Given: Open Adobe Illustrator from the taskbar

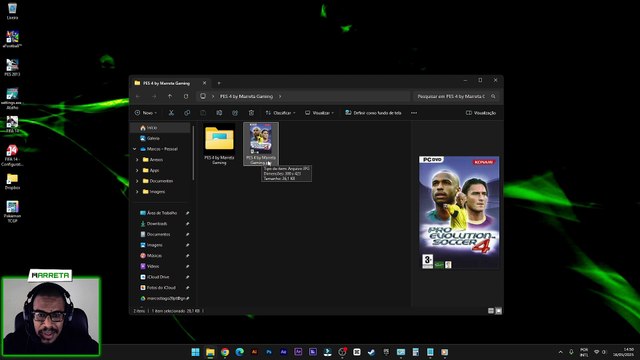Looking at the screenshot, I should pos(254,352).
